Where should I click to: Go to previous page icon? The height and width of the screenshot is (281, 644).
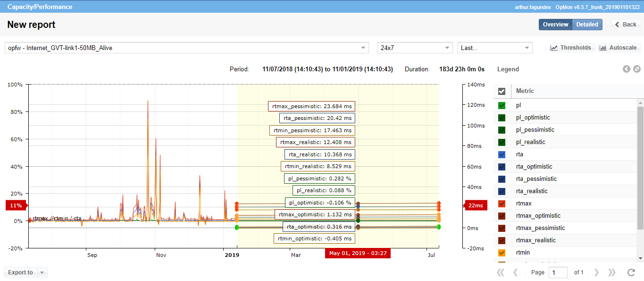pyautogui.click(x=516, y=272)
